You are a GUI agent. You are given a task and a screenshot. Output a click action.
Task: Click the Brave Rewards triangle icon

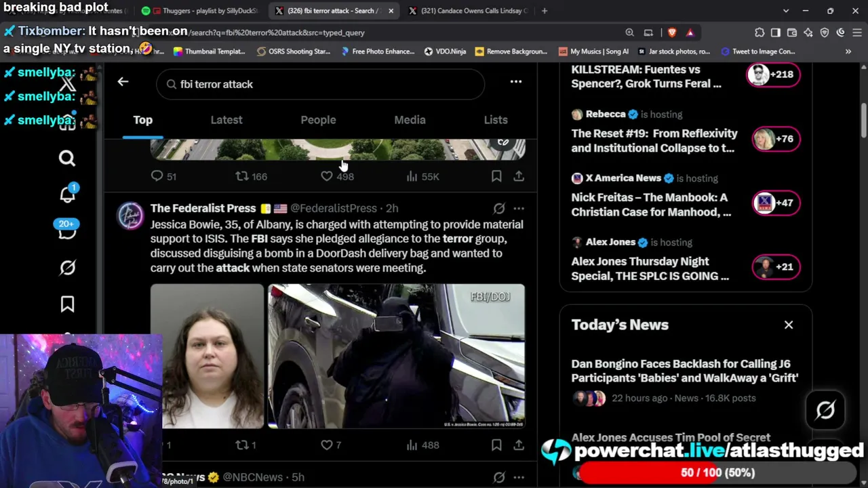pyautogui.click(x=690, y=33)
